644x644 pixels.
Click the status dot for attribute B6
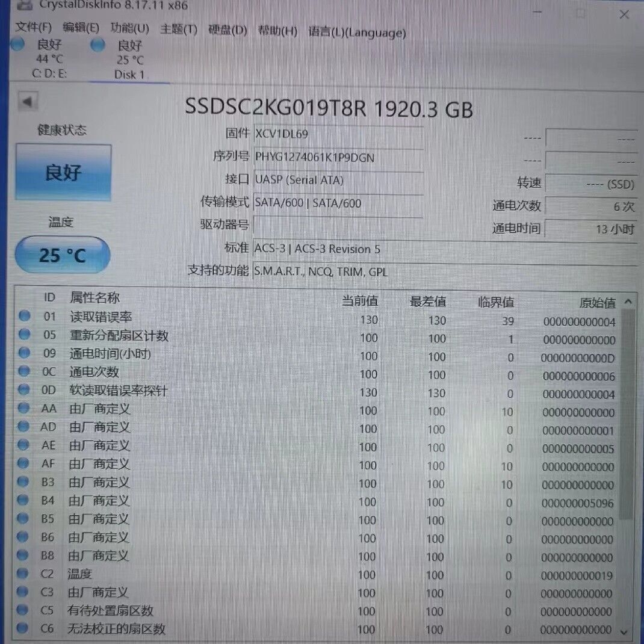tap(23, 536)
